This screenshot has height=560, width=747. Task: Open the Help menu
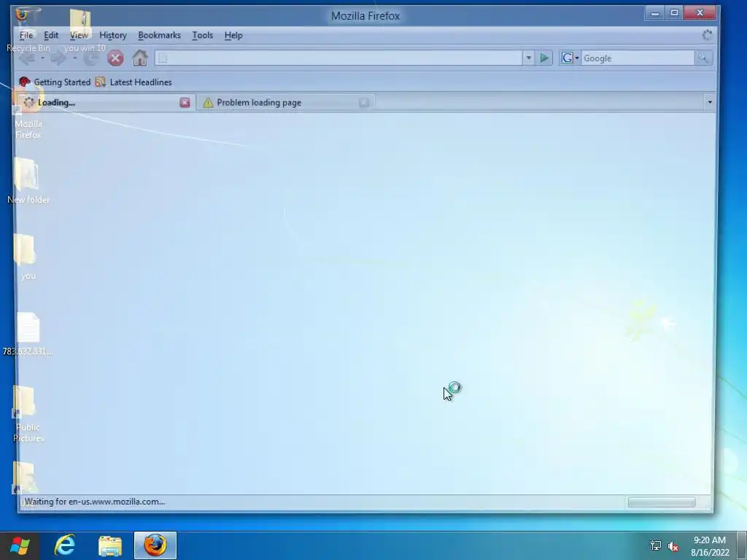coord(233,35)
